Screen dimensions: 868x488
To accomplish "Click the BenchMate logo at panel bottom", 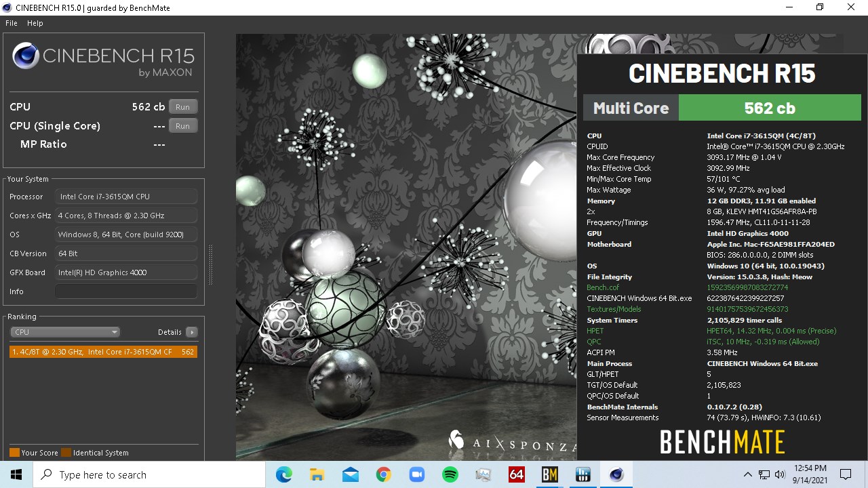I will click(x=722, y=442).
